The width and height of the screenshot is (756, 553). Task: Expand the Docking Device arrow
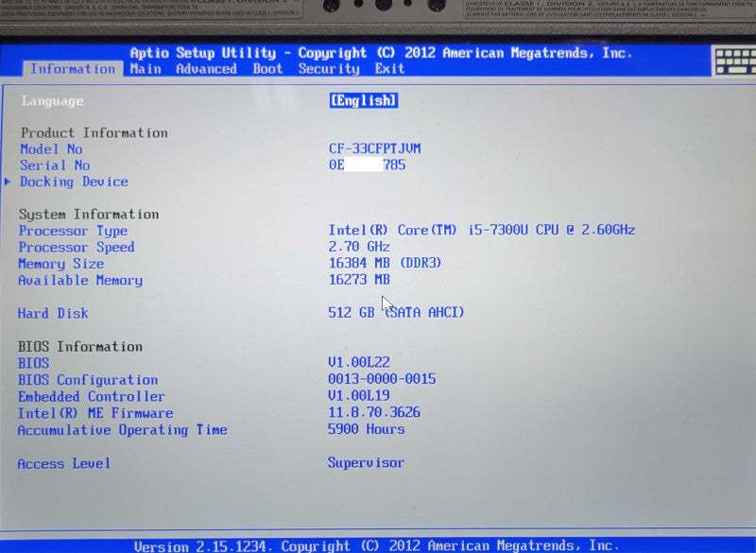(8, 181)
